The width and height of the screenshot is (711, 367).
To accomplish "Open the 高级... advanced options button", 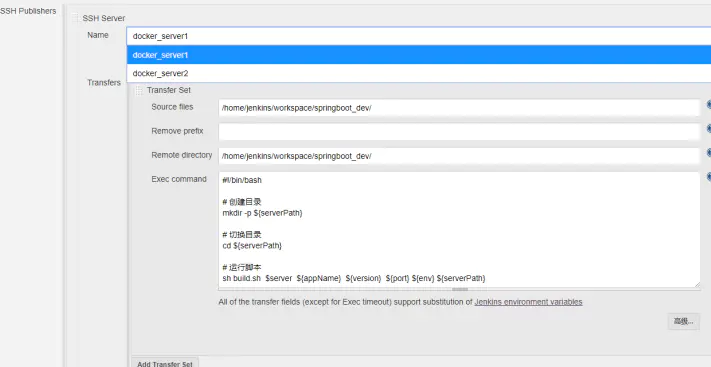I will 683,321.
